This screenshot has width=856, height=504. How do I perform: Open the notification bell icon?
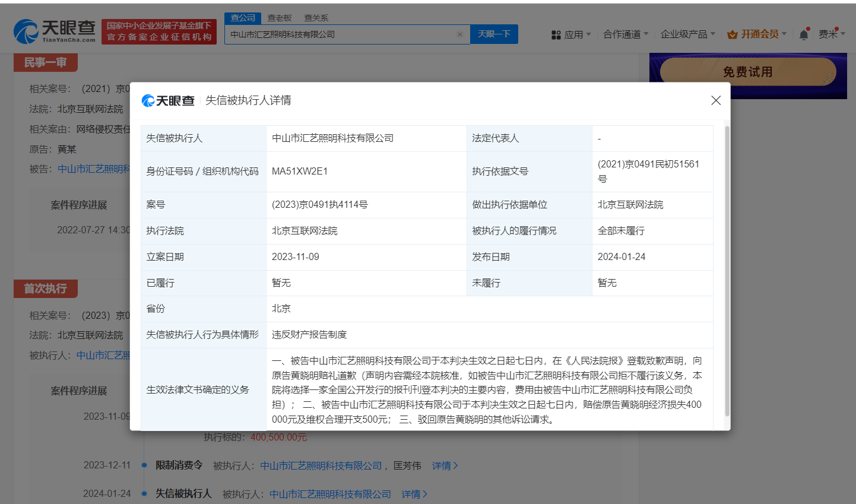tap(804, 34)
